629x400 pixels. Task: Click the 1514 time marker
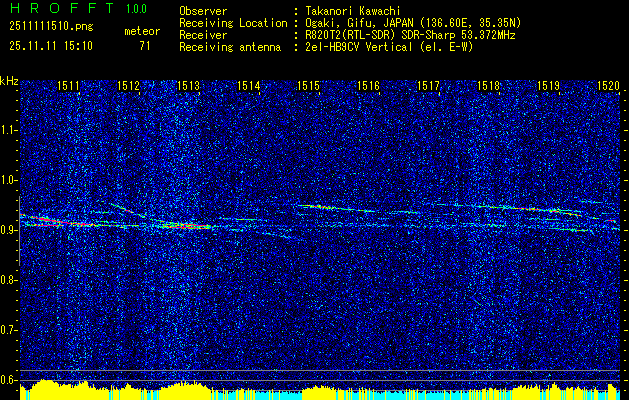pos(249,85)
